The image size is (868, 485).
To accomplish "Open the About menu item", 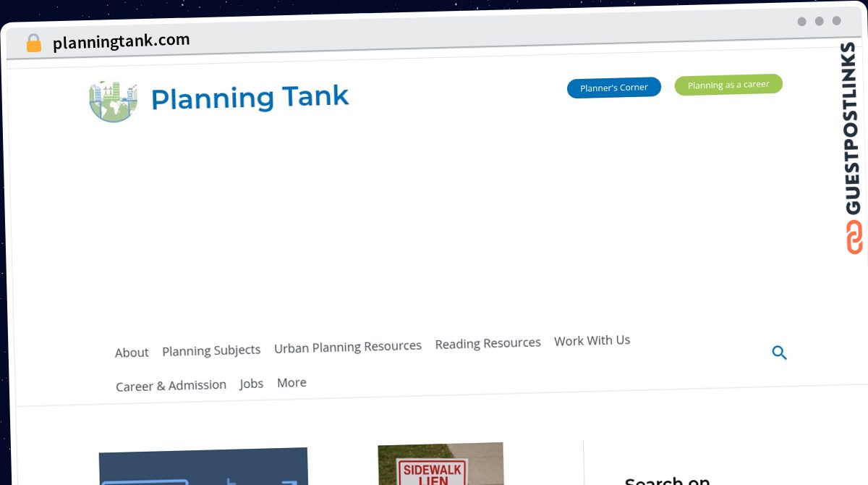I will click(x=132, y=353).
